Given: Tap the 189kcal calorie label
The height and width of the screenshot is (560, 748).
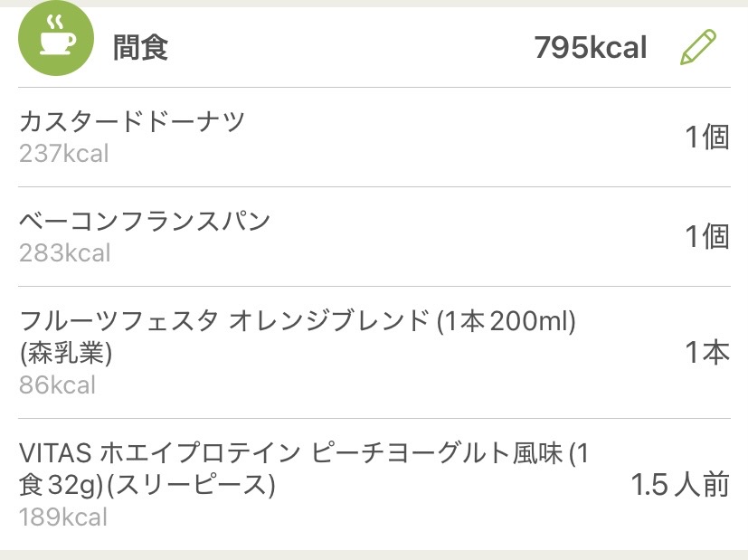Looking at the screenshot, I should tap(63, 517).
